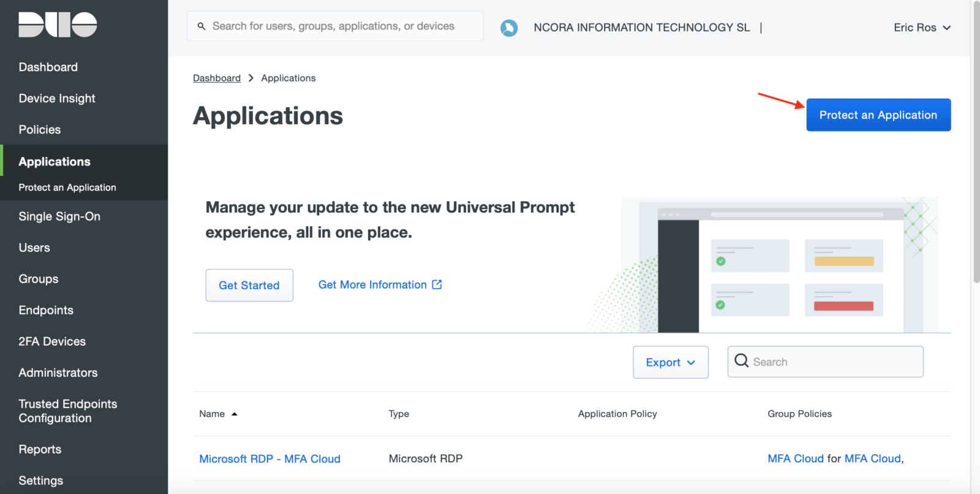This screenshot has width=980, height=494.
Task: Click the external link icon beside Get More Information
Action: (437, 284)
